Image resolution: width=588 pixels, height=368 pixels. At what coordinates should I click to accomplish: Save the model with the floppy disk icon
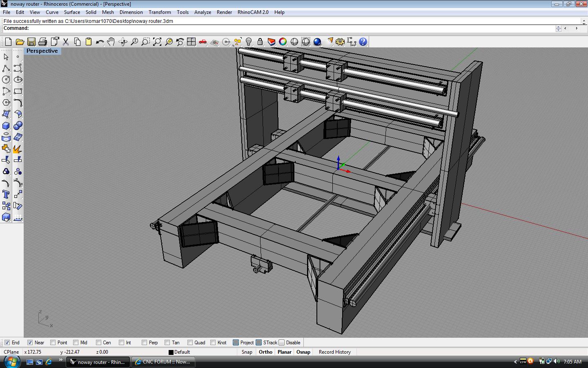pyautogui.click(x=31, y=42)
